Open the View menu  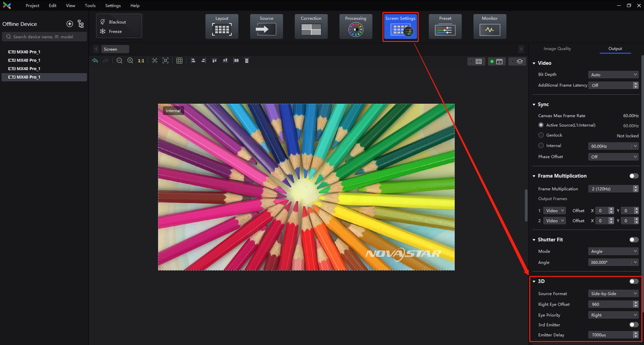pos(71,6)
